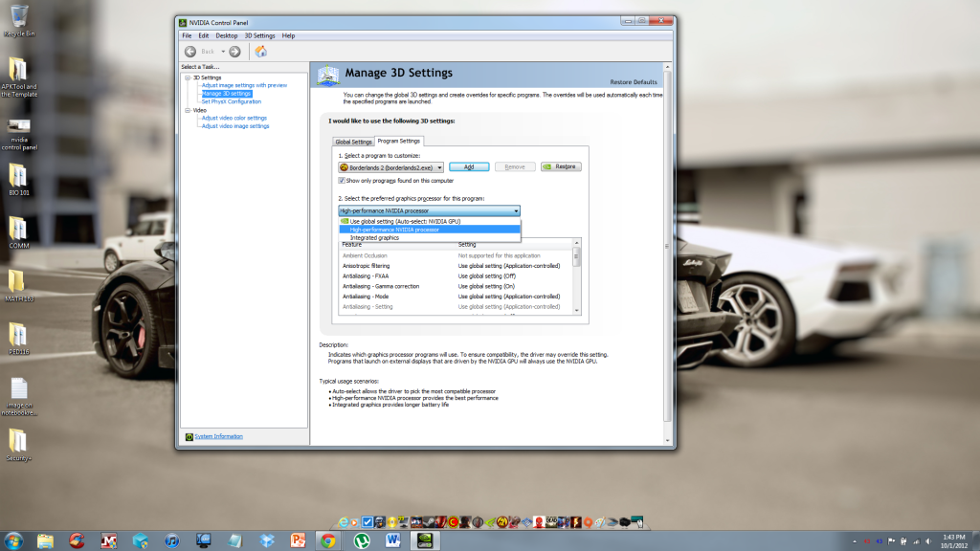Image resolution: width=980 pixels, height=551 pixels.
Task: Open the System Information link
Action: 218,436
